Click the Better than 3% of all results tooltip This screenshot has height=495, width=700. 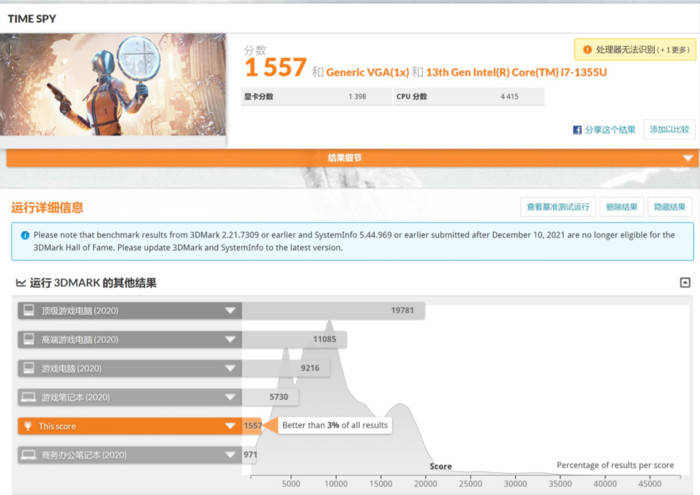(335, 425)
